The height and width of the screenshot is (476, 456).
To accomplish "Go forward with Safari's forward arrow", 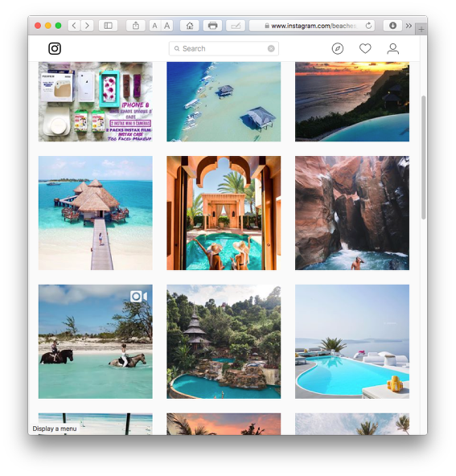I will click(x=87, y=26).
